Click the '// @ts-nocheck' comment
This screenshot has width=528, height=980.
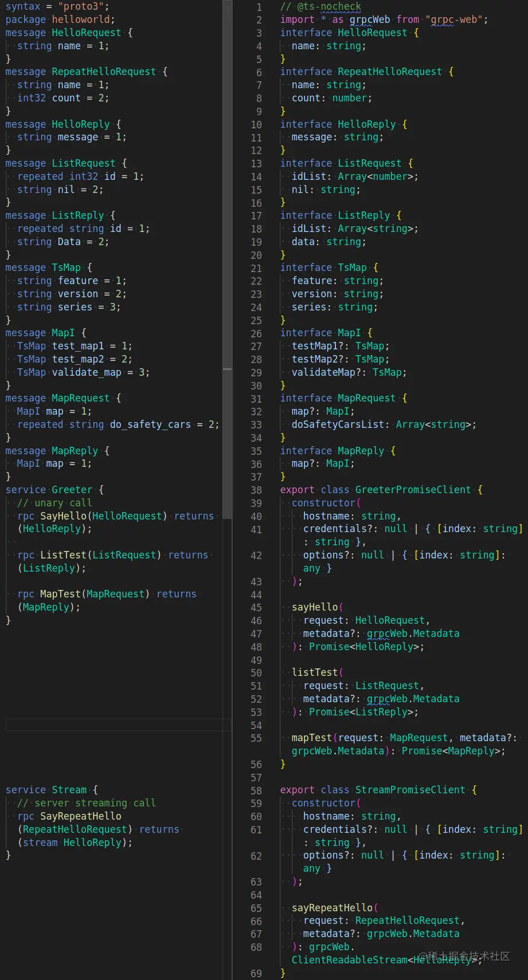(321, 7)
